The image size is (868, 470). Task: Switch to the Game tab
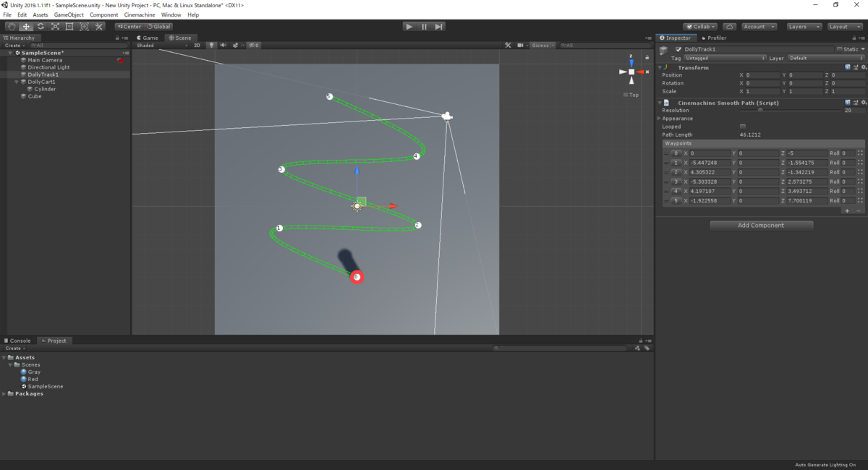click(x=148, y=38)
